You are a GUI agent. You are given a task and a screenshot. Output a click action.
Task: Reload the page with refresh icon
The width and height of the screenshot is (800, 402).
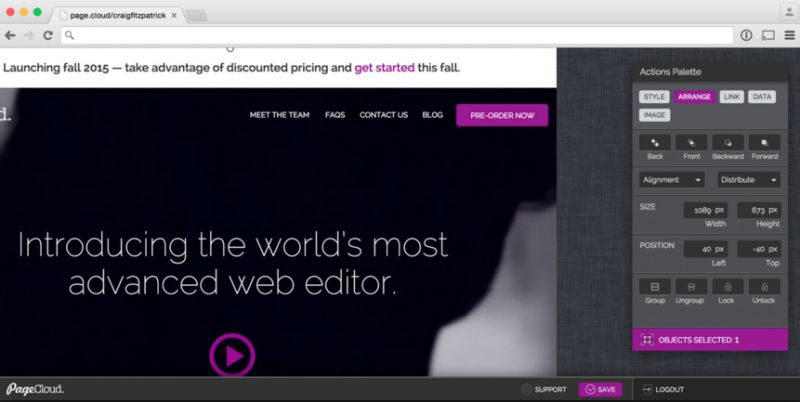pyautogui.click(x=47, y=35)
